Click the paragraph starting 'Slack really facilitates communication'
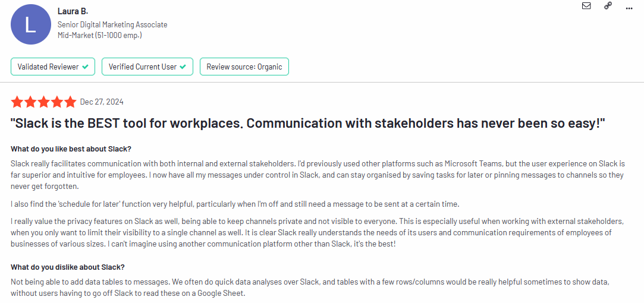The height and width of the screenshot is (303, 644). click(x=318, y=175)
